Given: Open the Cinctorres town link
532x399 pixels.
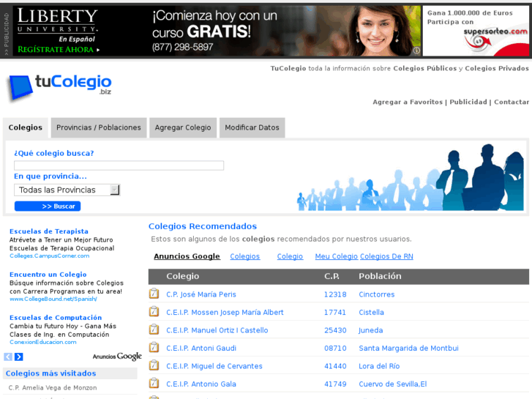Looking at the screenshot, I should [377, 294].
